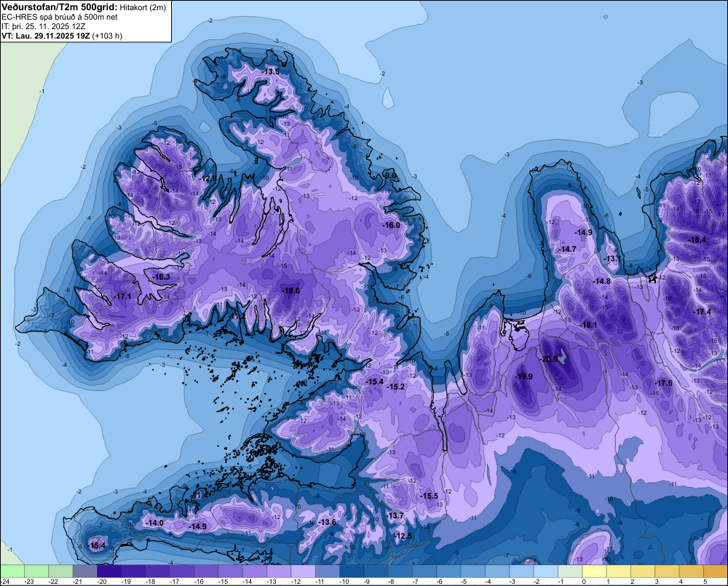728x586 pixels.
Task: Click the legend scale number -19
Action: (124, 582)
